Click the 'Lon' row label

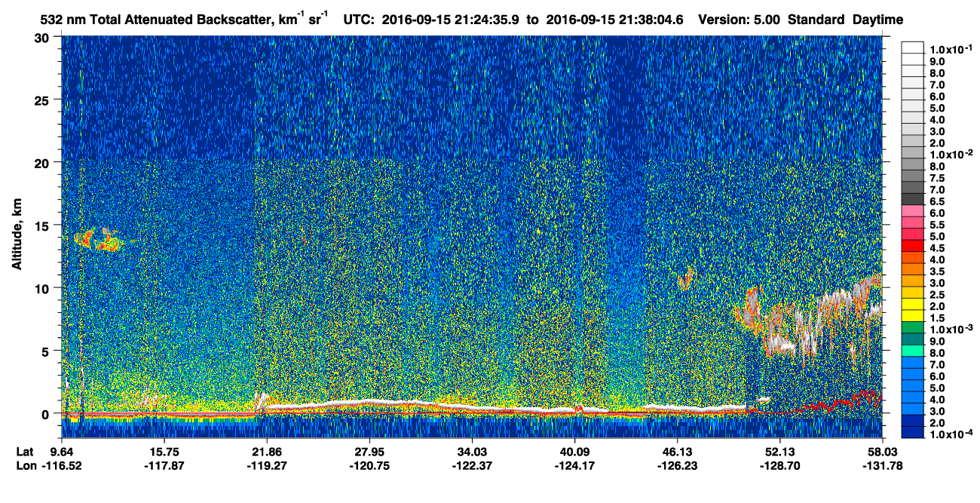pyautogui.click(x=26, y=465)
